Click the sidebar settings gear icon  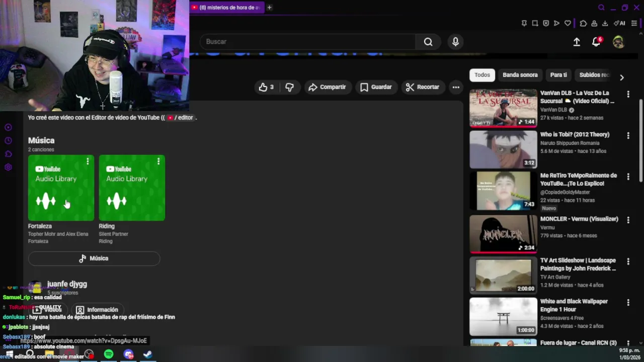pyautogui.click(x=8, y=167)
